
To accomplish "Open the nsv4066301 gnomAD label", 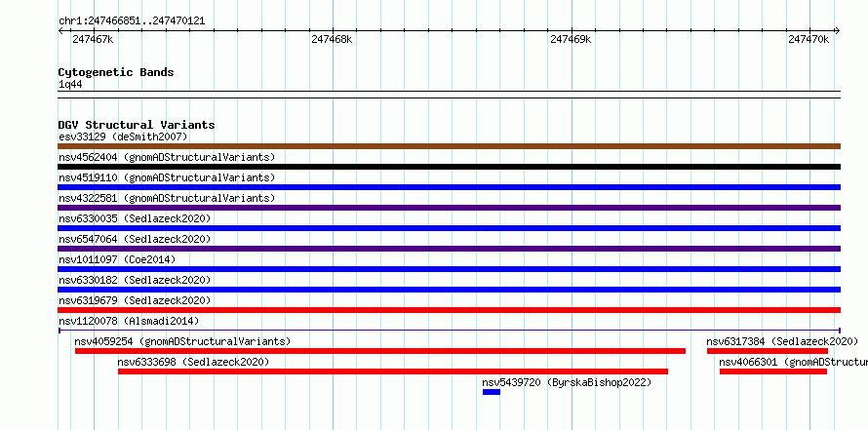I will coord(793,362).
